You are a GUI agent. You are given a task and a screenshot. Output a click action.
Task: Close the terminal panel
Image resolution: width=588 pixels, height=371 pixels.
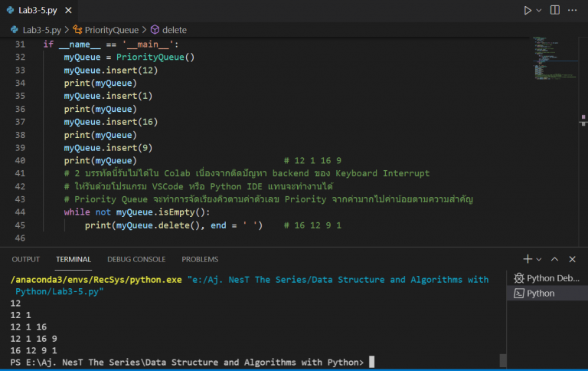[x=573, y=259]
